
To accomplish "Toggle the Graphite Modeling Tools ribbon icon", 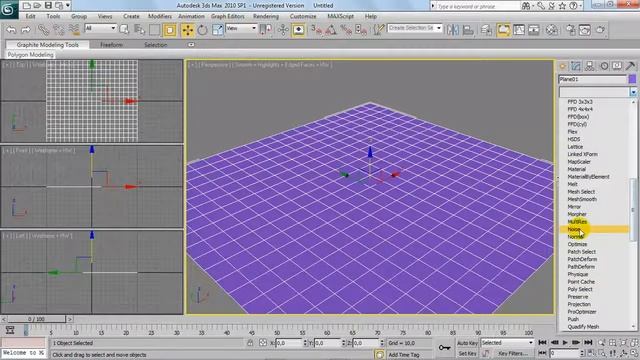I will point(503,30).
